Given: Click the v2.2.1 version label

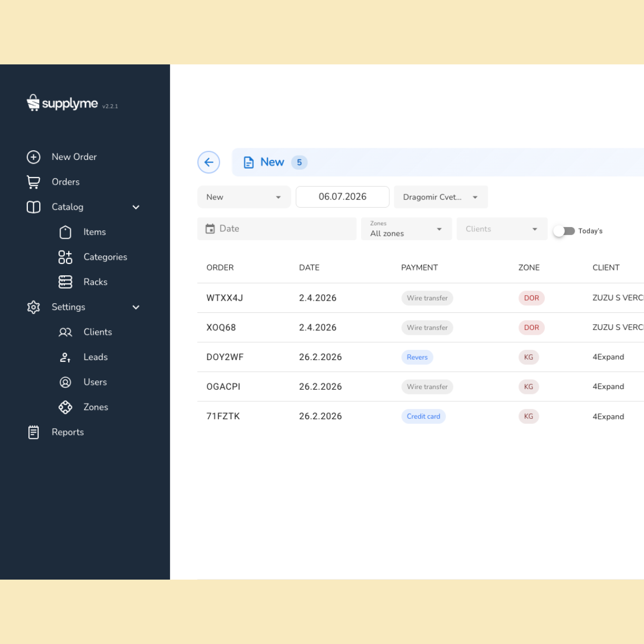Looking at the screenshot, I should (x=110, y=106).
